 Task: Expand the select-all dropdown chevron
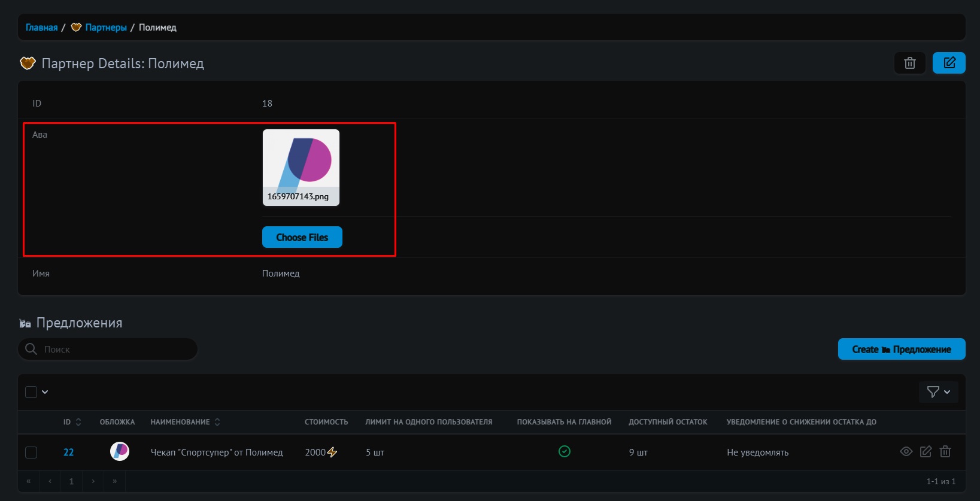45,392
